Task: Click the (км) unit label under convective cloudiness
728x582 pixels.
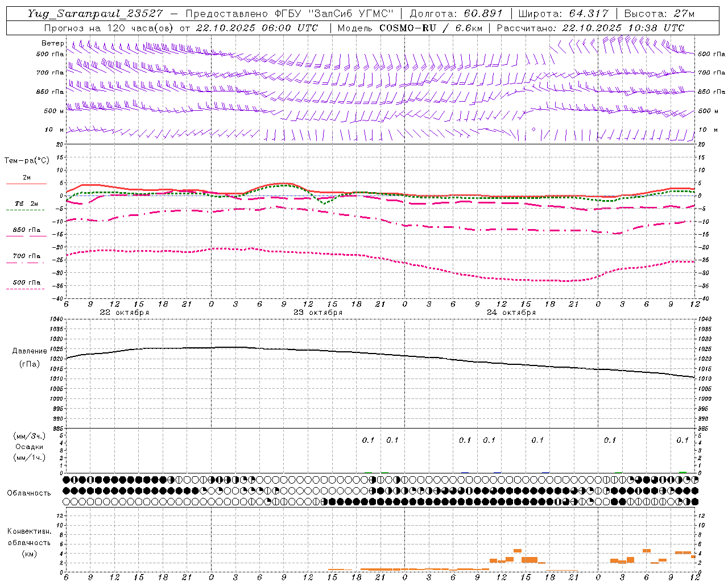Action: click(x=30, y=554)
